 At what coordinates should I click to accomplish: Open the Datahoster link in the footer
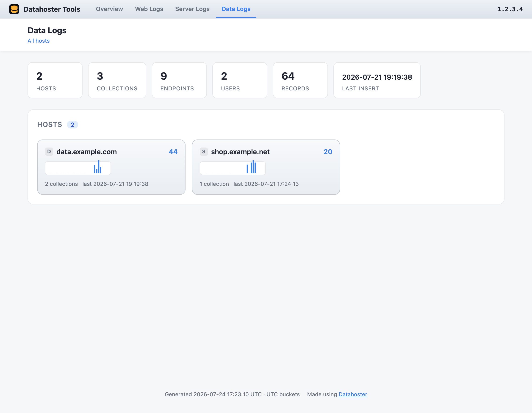[353, 394]
